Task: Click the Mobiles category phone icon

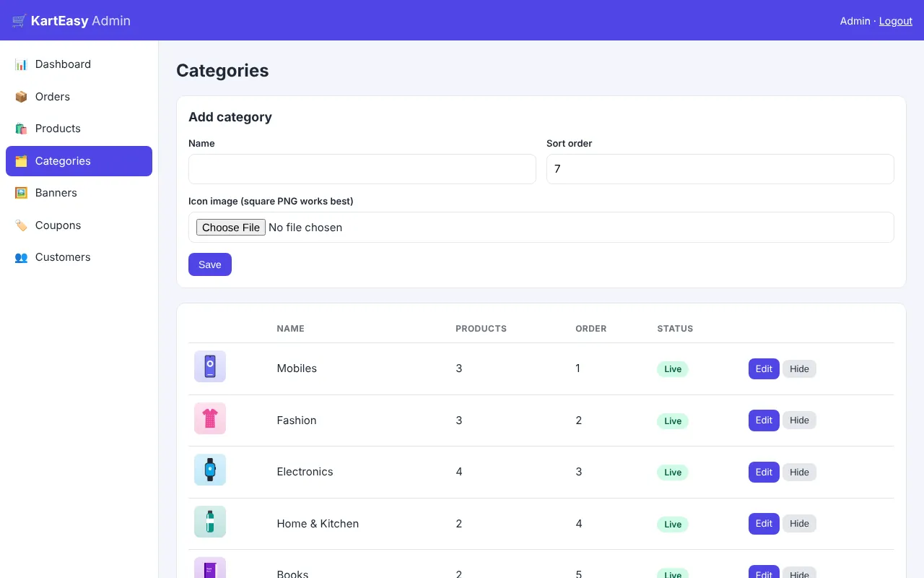Action: pyautogui.click(x=210, y=366)
